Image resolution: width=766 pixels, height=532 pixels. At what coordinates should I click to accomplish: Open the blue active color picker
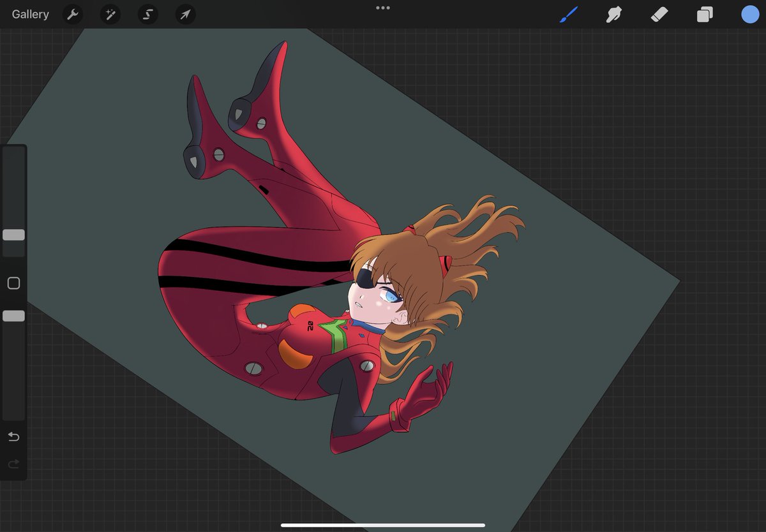click(750, 14)
